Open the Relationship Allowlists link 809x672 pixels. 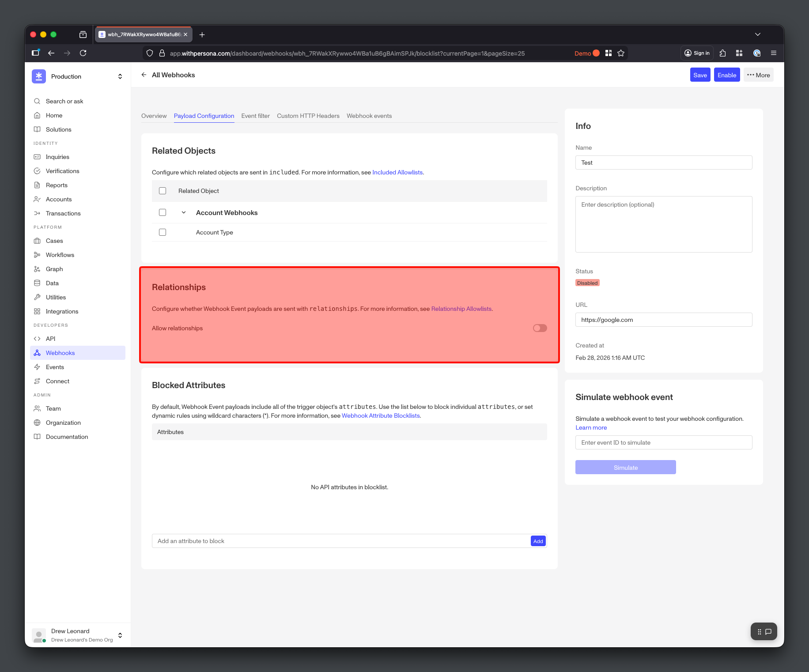461,309
